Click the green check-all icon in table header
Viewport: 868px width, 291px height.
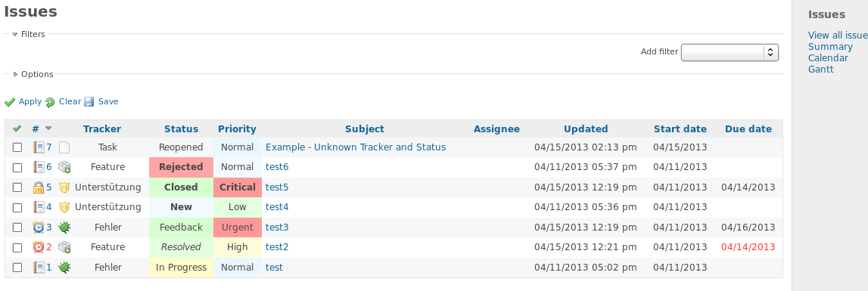tap(17, 128)
